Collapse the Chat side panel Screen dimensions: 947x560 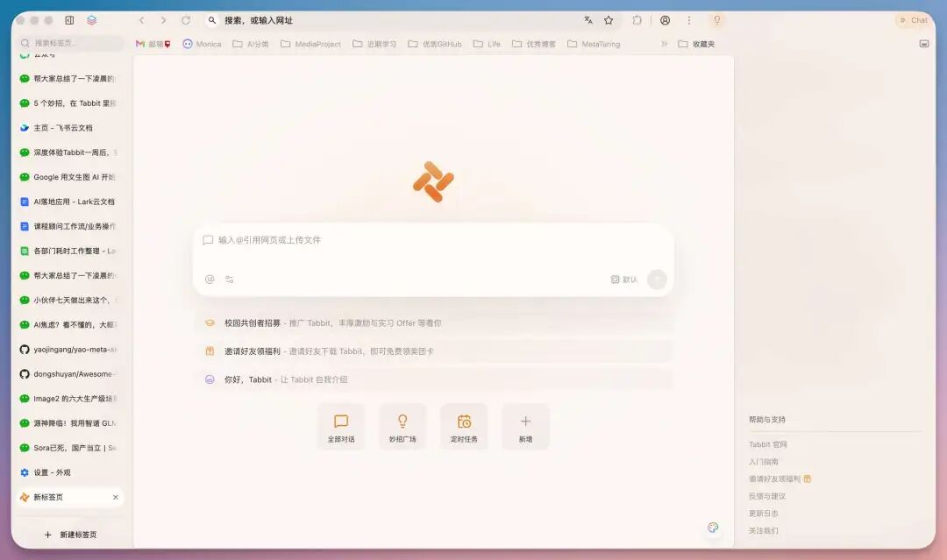point(914,20)
